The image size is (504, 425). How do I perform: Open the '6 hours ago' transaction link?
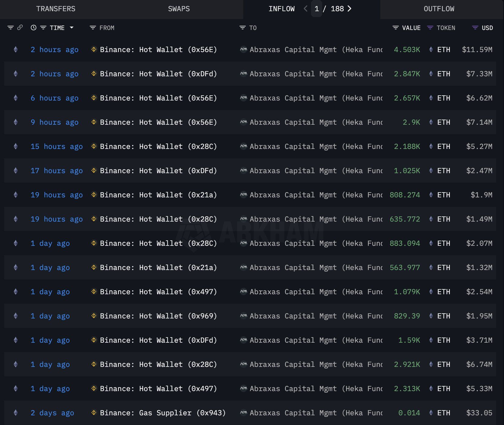[54, 98]
